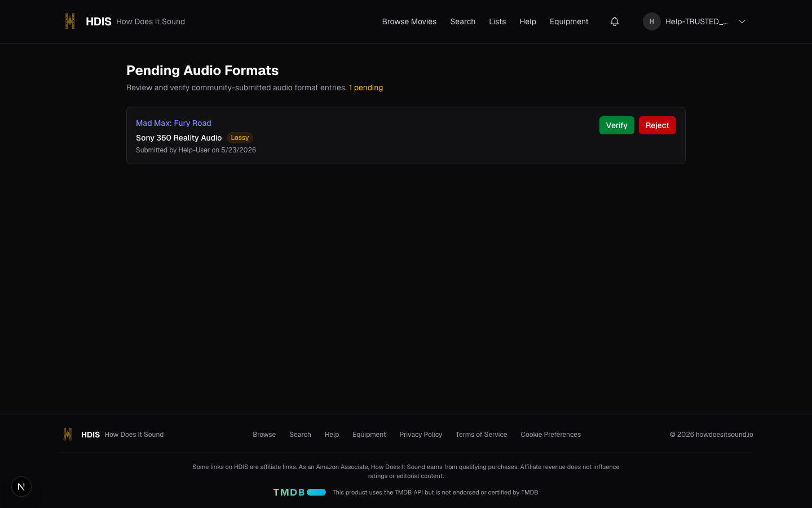This screenshot has height=508, width=812.
Task: Open Equipment in top navigation
Action: (569, 21)
